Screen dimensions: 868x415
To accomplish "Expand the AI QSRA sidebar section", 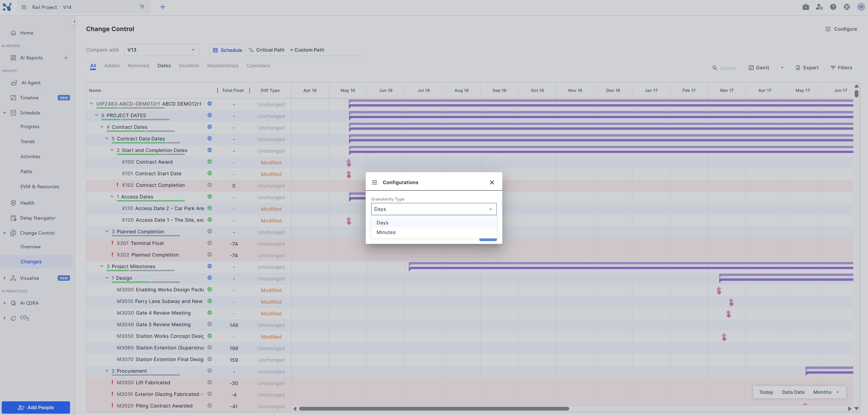I will [x=4, y=303].
